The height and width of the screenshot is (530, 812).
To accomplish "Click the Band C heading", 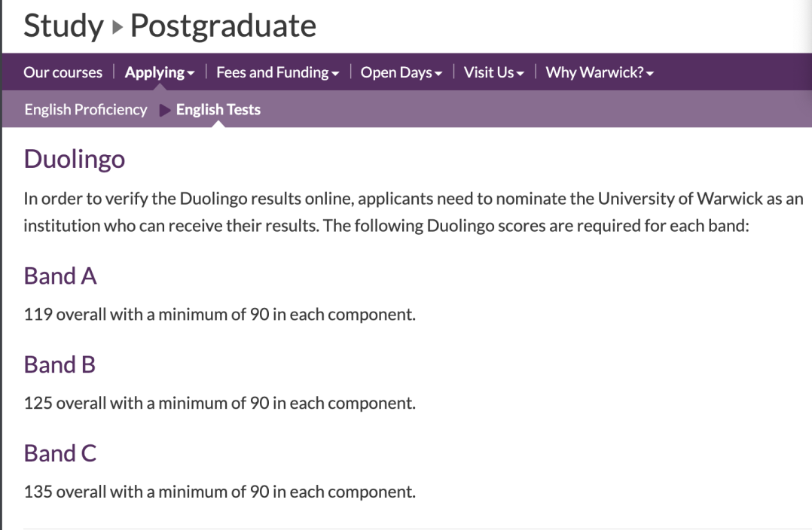I will click(x=60, y=453).
